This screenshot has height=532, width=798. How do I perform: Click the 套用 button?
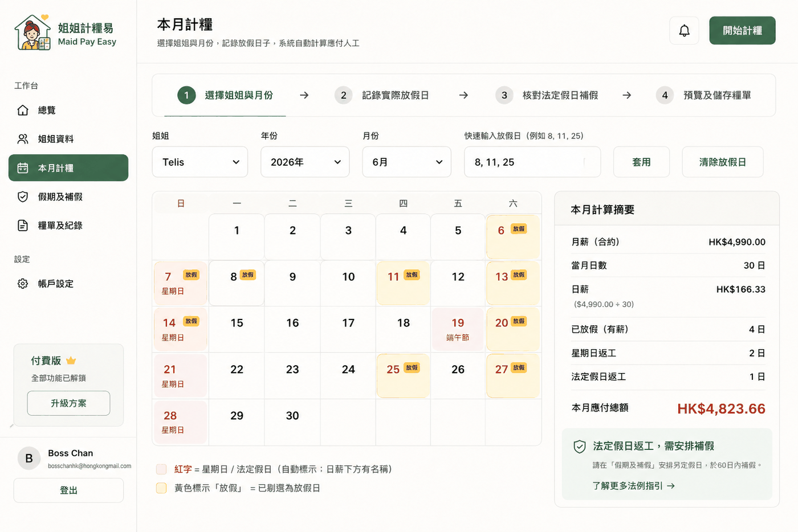[x=641, y=162]
